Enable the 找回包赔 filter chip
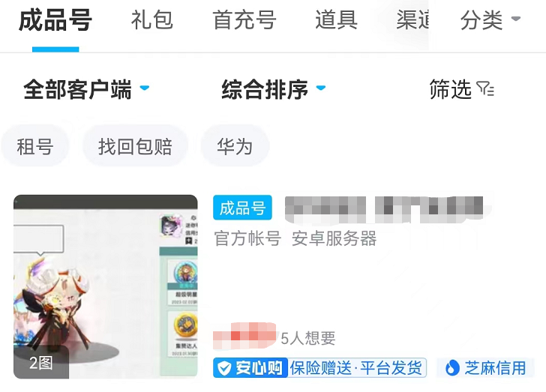 (x=135, y=146)
